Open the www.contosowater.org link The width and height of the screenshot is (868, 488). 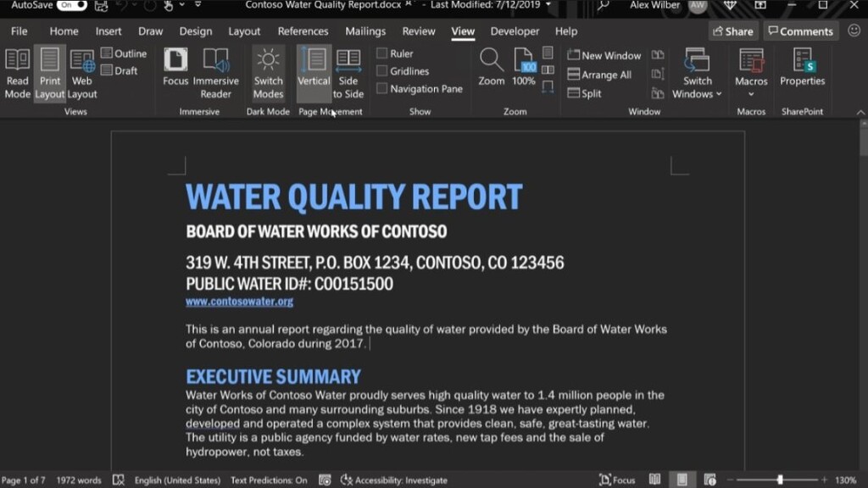point(239,302)
